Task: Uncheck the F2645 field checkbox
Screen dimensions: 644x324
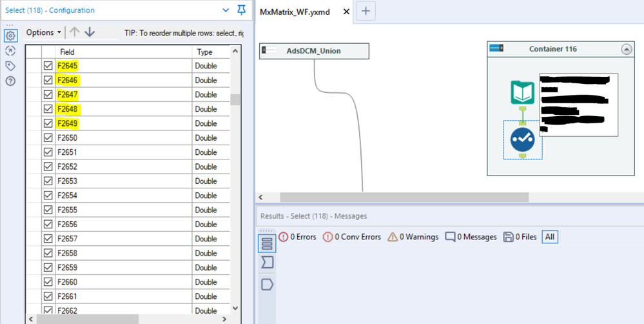Action: 48,66
